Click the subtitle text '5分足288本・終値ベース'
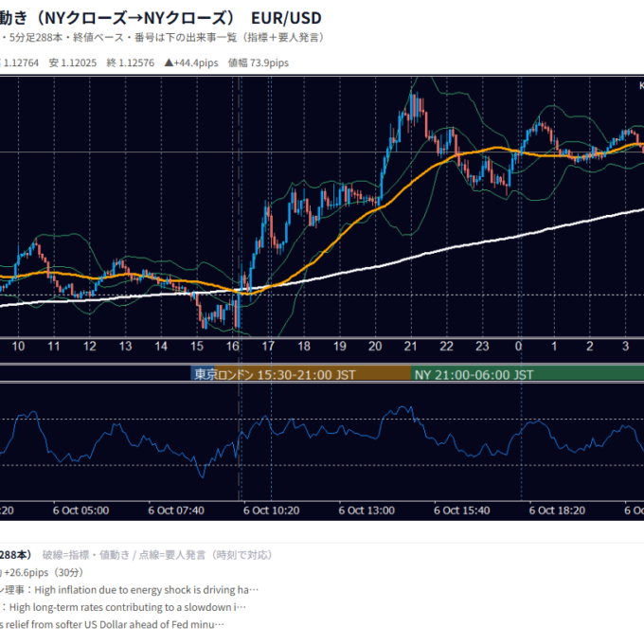 pos(66,38)
